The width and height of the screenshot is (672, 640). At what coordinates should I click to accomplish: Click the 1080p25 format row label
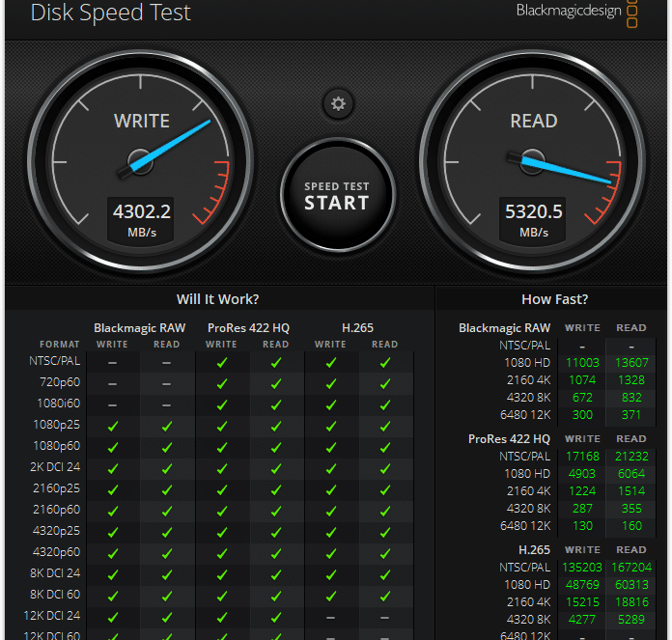pyautogui.click(x=57, y=425)
